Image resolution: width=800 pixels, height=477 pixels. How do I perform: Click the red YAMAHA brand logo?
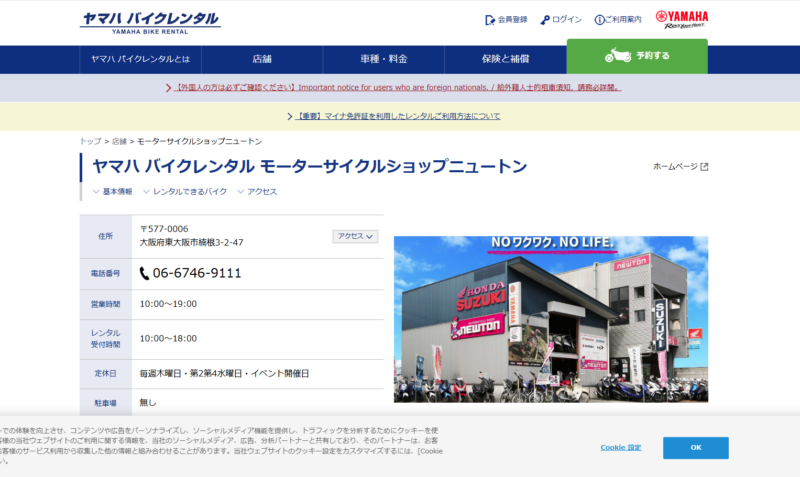coord(682,19)
